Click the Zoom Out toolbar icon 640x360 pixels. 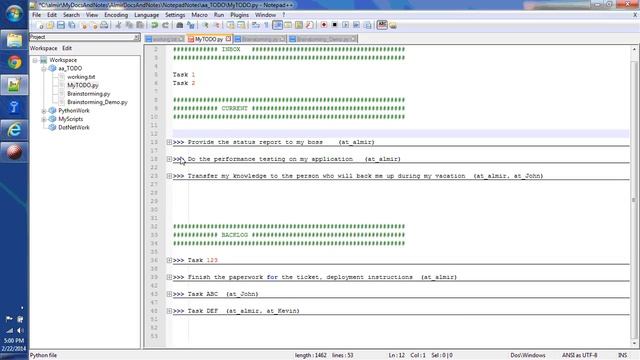[216, 25]
